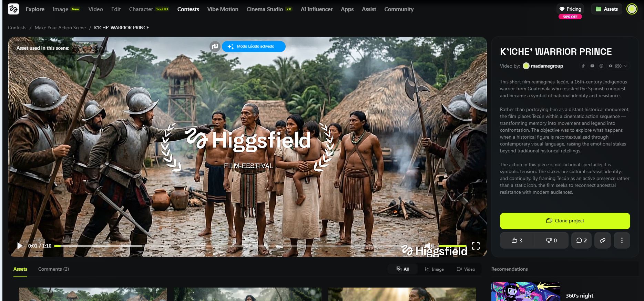Expand the 650 views dropdown

(x=618, y=66)
